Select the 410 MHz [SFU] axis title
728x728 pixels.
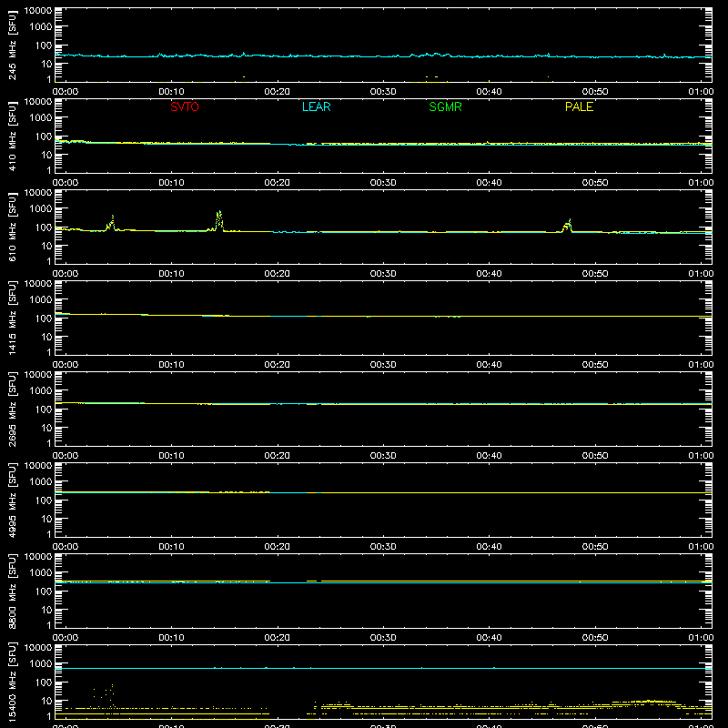[x=13, y=136]
